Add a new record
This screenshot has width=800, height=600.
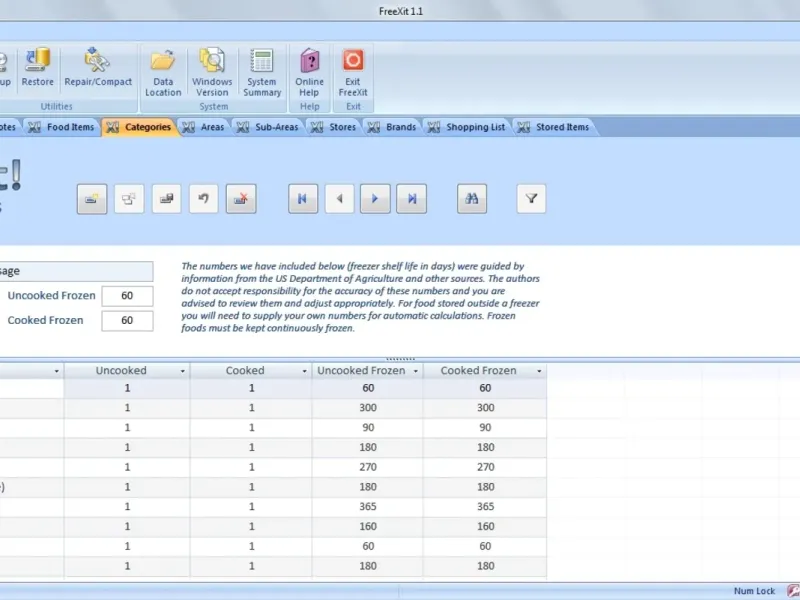[x=92, y=199]
